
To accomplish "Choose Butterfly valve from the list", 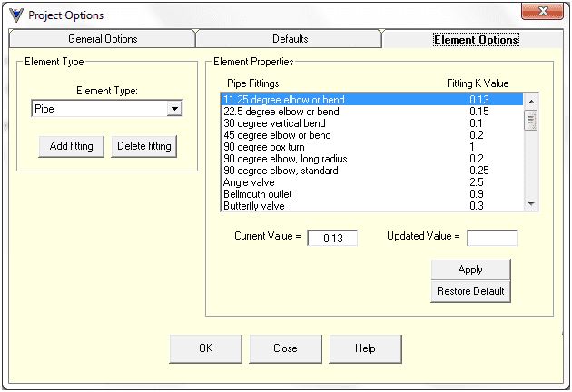I will pyautogui.click(x=255, y=206).
